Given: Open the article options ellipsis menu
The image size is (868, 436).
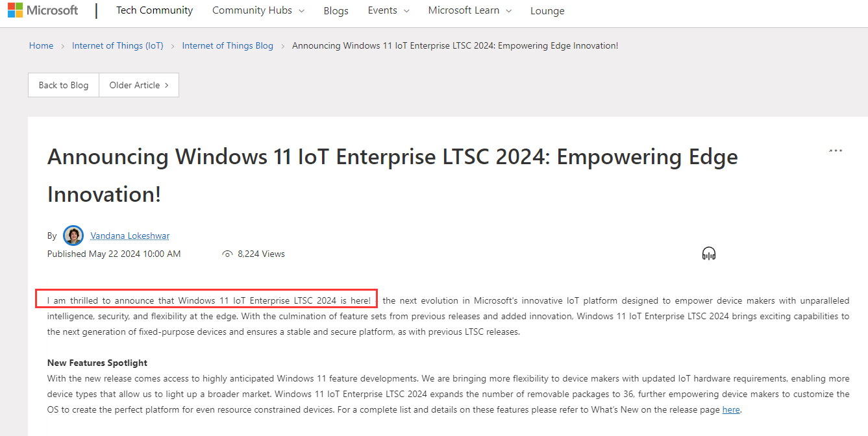Looking at the screenshot, I should [836, 151].
